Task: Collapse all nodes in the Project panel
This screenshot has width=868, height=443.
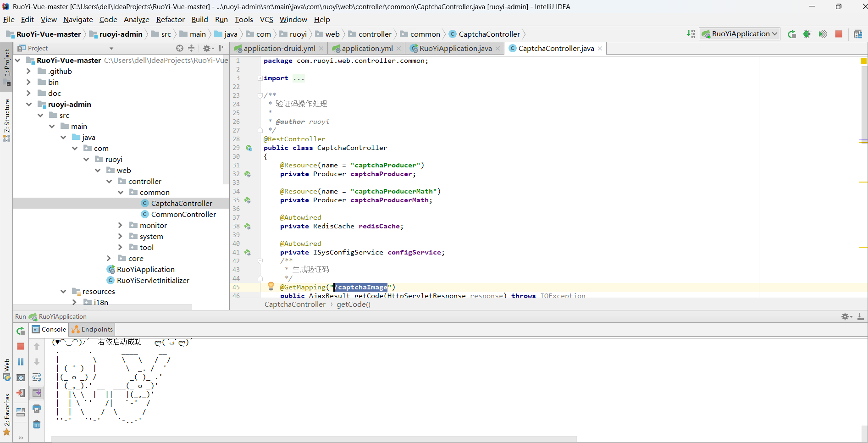Action: coord(192,48)
